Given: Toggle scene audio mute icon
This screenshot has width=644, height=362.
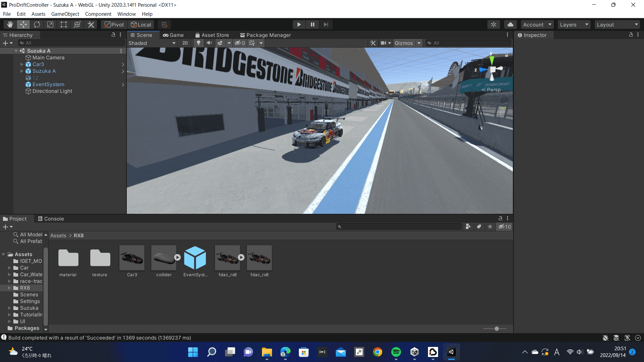Looking at the screenshot, I should click(x=209, y=43).
